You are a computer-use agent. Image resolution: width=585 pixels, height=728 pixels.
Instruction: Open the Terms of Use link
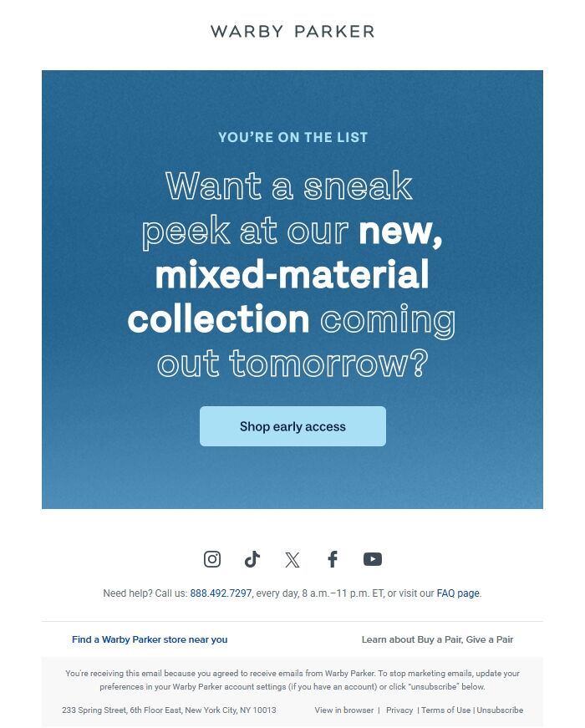click(444, 710)
